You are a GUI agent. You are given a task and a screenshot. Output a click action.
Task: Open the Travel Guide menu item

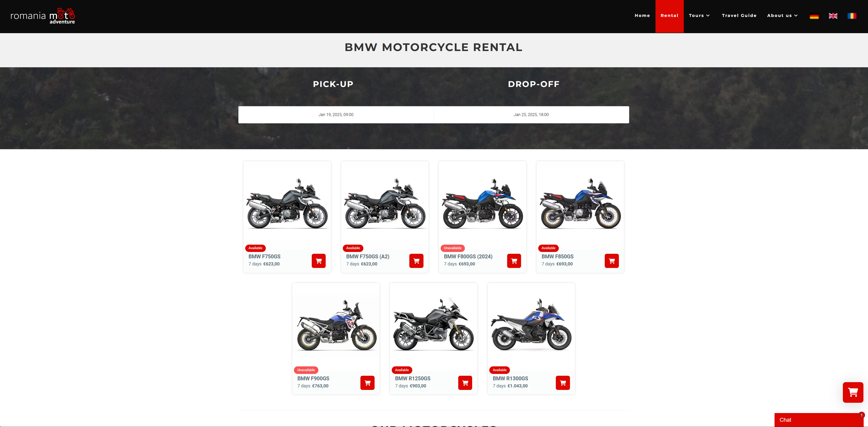click(739, 16)
